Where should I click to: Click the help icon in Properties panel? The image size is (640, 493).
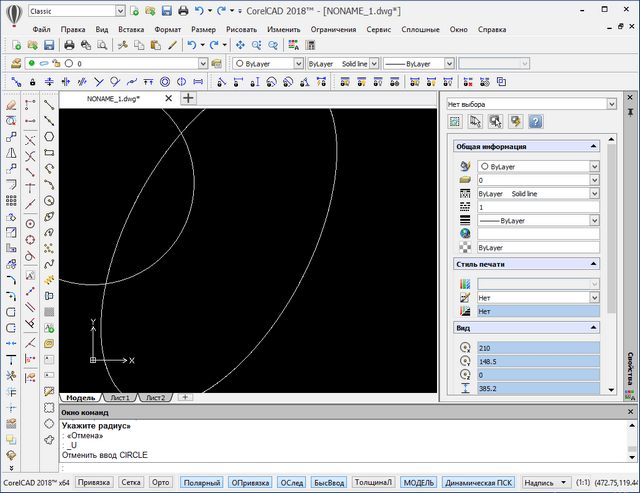535,122
